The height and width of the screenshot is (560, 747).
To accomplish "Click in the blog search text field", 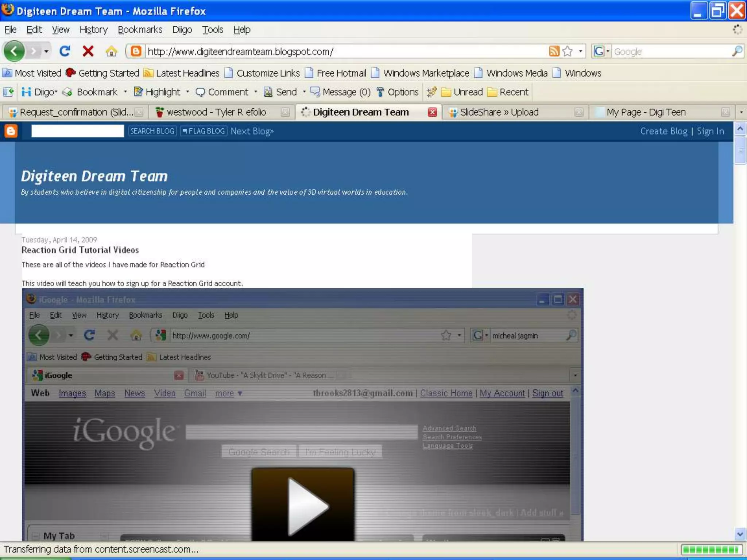I will (x=77, y=131).
